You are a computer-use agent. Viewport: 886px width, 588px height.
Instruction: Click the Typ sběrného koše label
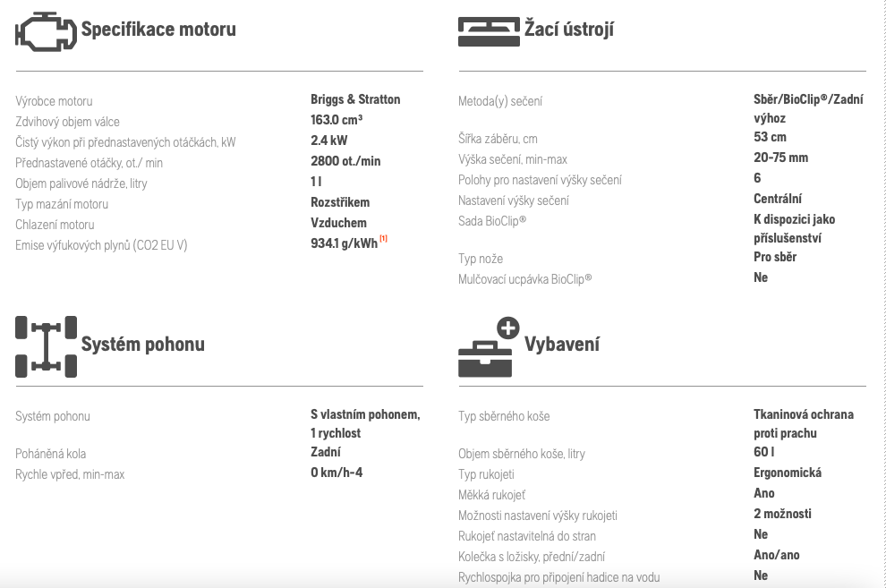click(x=504, y=416)
